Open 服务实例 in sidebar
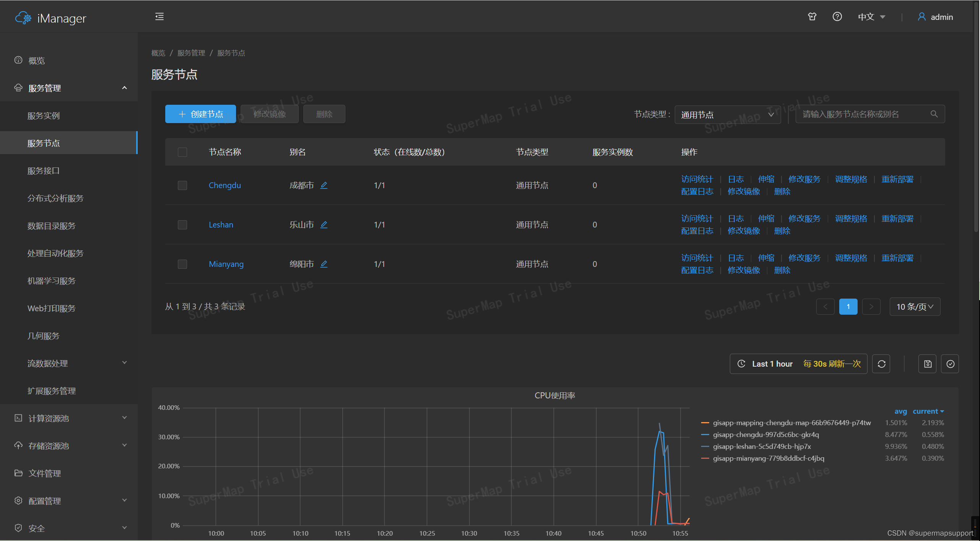Screen dimensions: 980x541 point(44,115)
